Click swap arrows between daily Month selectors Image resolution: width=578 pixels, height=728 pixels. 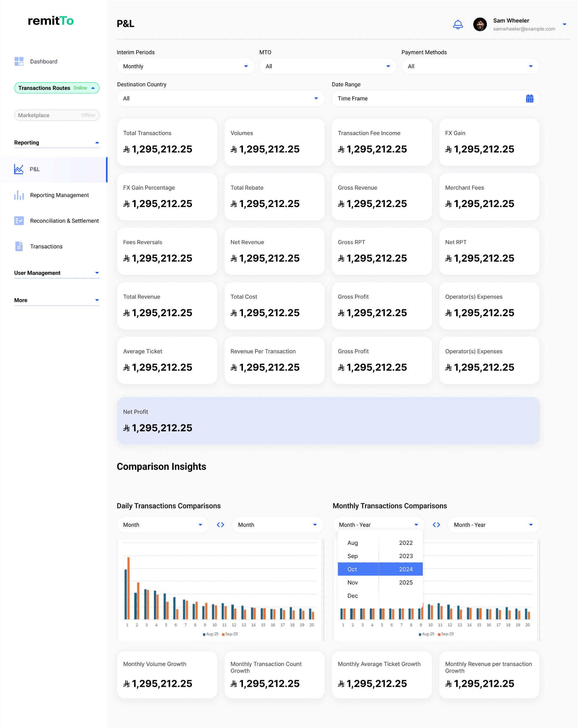(x=220, y=525)
